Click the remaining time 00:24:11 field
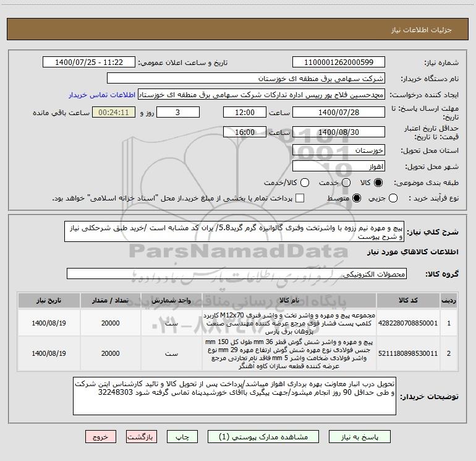 [x=114, y=112]
